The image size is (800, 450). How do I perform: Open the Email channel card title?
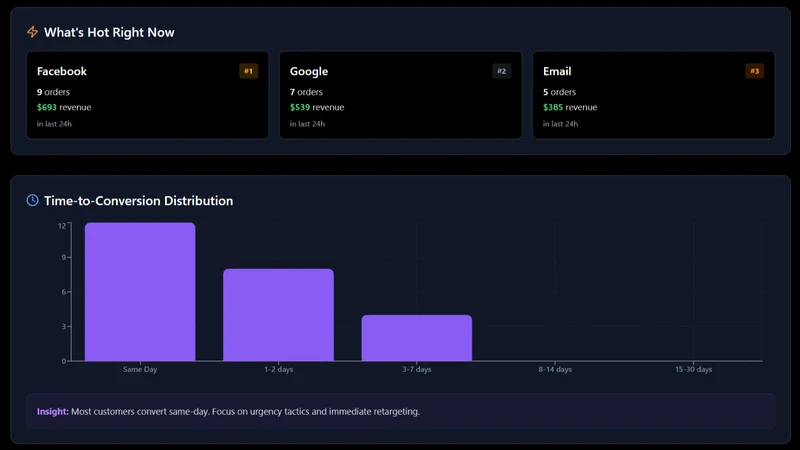(x=557, y=71)
